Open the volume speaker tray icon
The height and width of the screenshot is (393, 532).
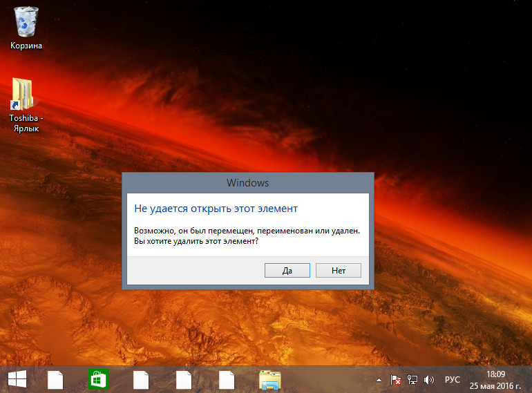(429, 380)
